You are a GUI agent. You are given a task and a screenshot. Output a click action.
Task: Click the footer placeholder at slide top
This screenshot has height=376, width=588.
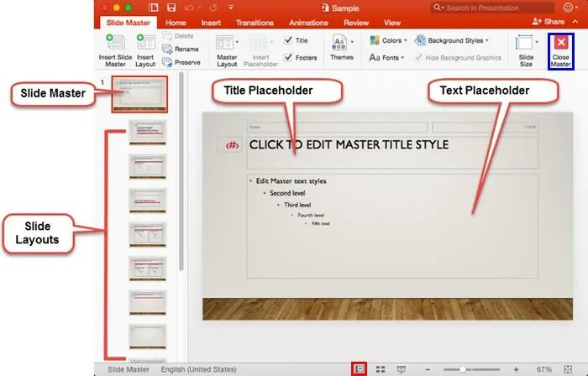[x=337, y=128]
